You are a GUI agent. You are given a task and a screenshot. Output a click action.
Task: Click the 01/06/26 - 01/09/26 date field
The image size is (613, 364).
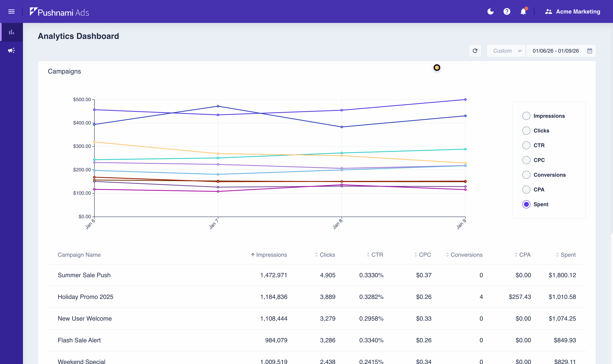coord(555,51)
